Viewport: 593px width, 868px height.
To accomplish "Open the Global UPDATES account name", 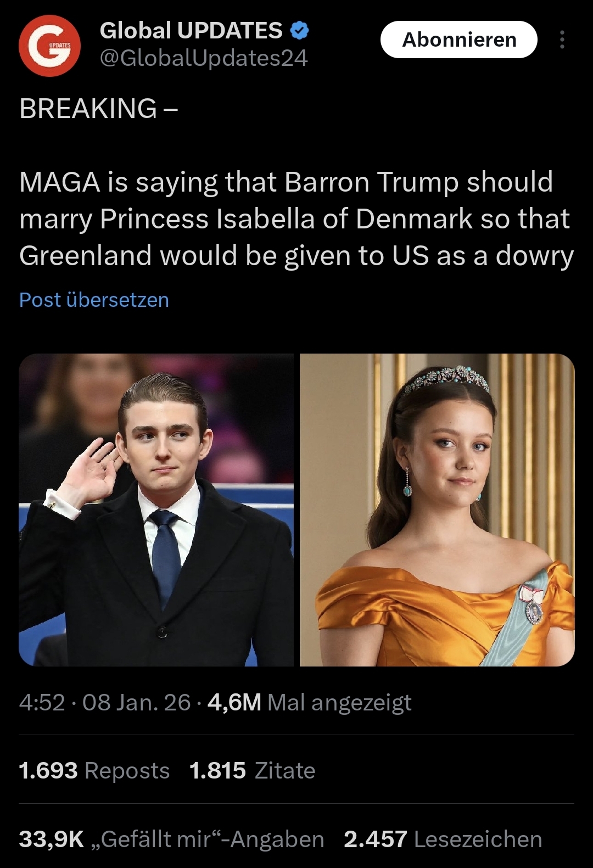I will tap(191, 31).
